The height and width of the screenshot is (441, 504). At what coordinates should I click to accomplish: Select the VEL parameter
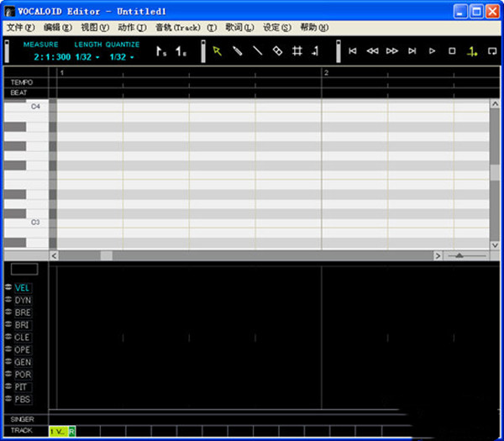pyautogui.click(x=23, y=287)
